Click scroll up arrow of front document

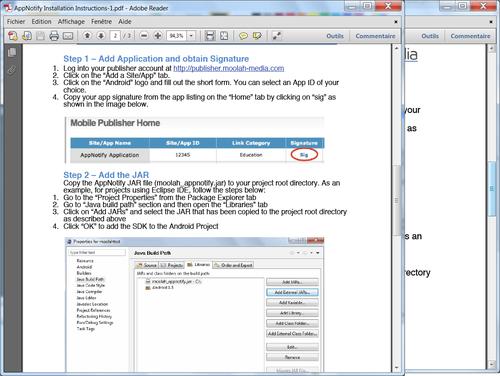tap(396, 48)
